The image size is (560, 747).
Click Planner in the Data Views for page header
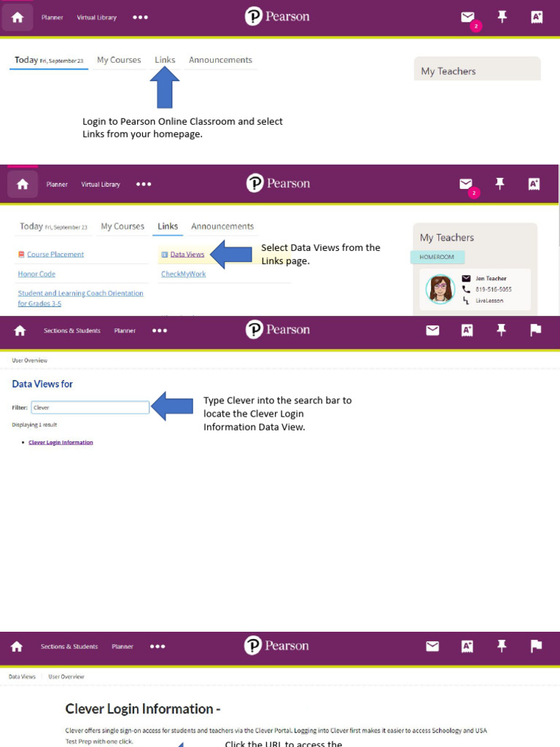pyautogui.click(x=125, y=330)
